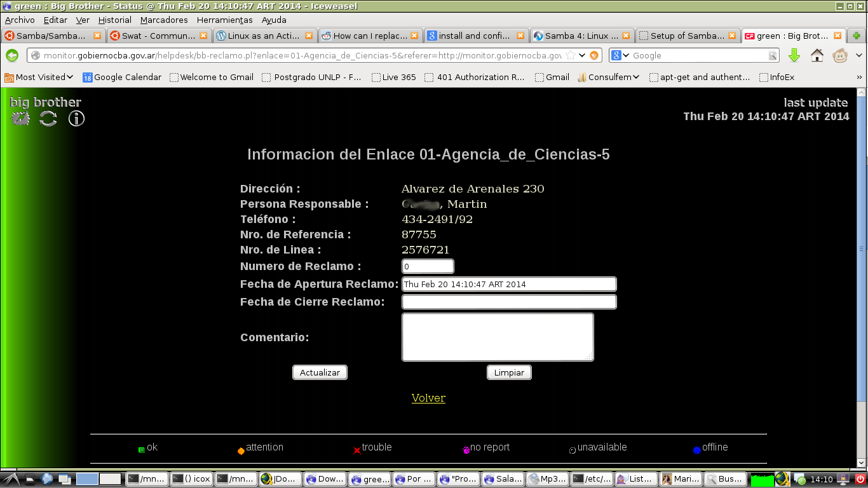868x488 pixels.
Task: Click the show desktop windows icon in taskbar
Action: 65,479
